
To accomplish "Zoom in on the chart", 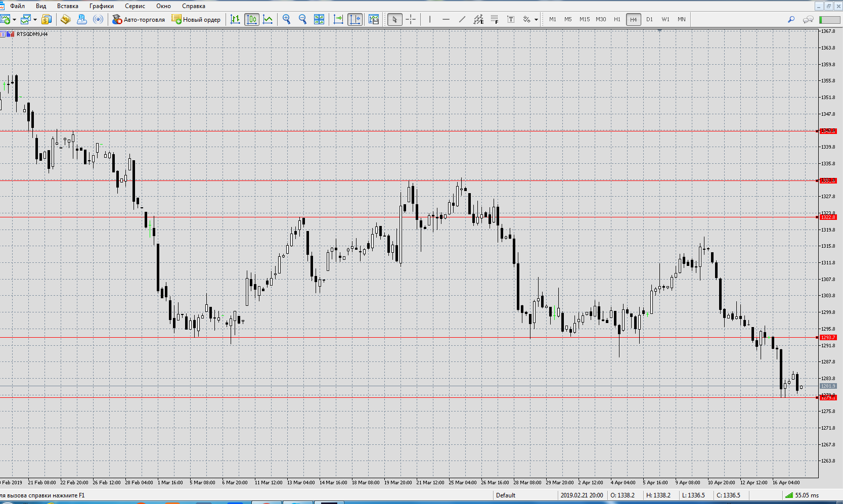I will pyautogui.click(x=287, y=19).
